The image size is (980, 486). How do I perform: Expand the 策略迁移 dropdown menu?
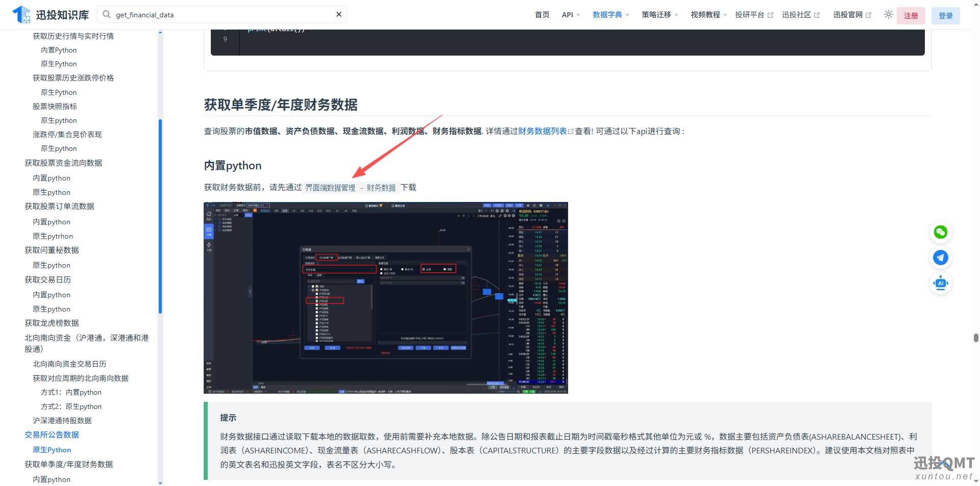(x=659, y=15)
